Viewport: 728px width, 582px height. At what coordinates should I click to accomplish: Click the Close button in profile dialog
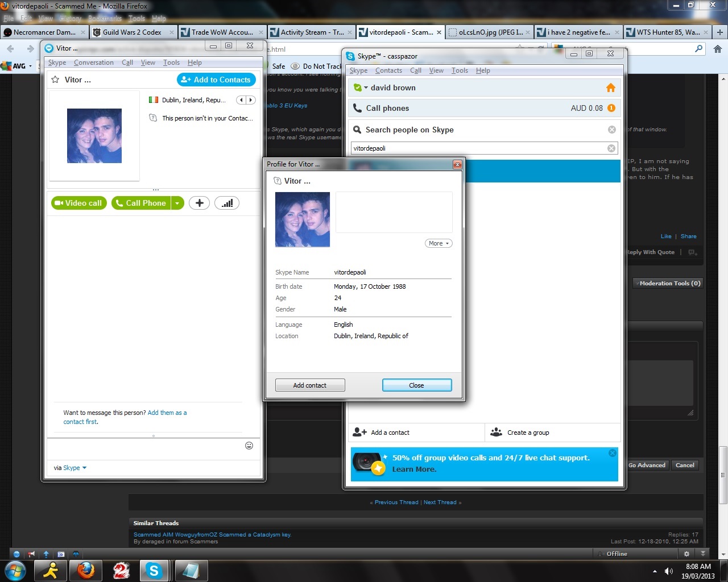[x=417, y=385]
